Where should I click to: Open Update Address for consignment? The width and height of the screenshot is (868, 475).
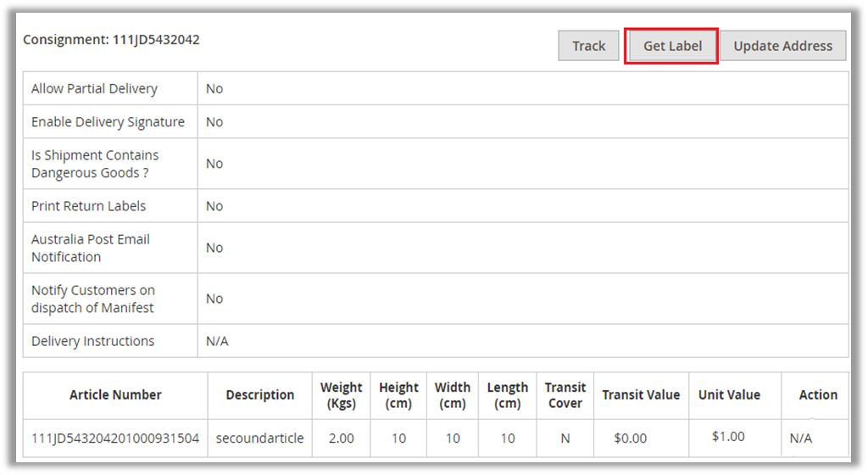[782, 46]
